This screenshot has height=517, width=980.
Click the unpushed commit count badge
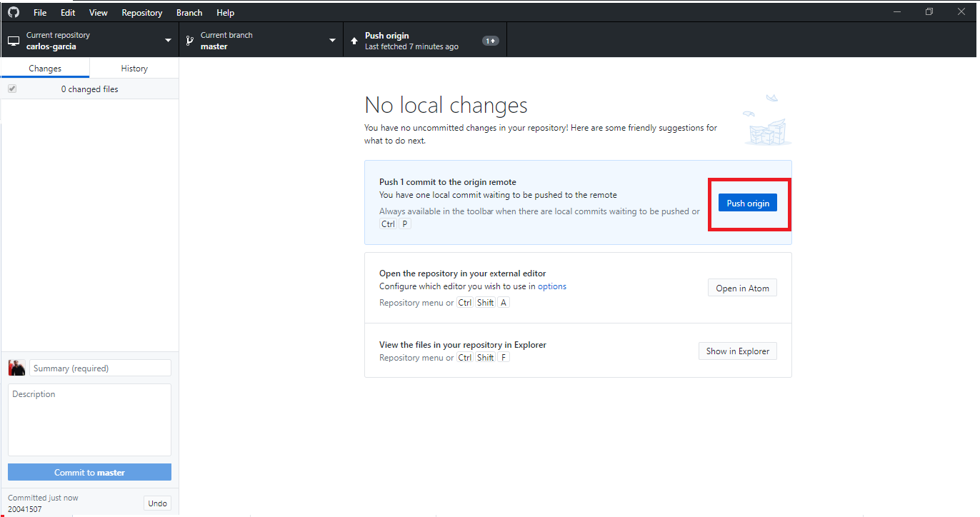click(x=491, y=41)
